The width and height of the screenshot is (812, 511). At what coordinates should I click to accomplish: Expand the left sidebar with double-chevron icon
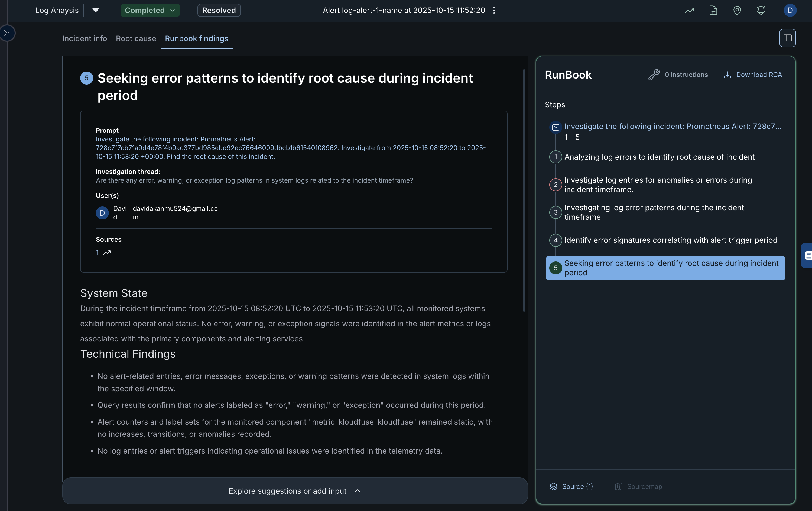tap(7, 33)
